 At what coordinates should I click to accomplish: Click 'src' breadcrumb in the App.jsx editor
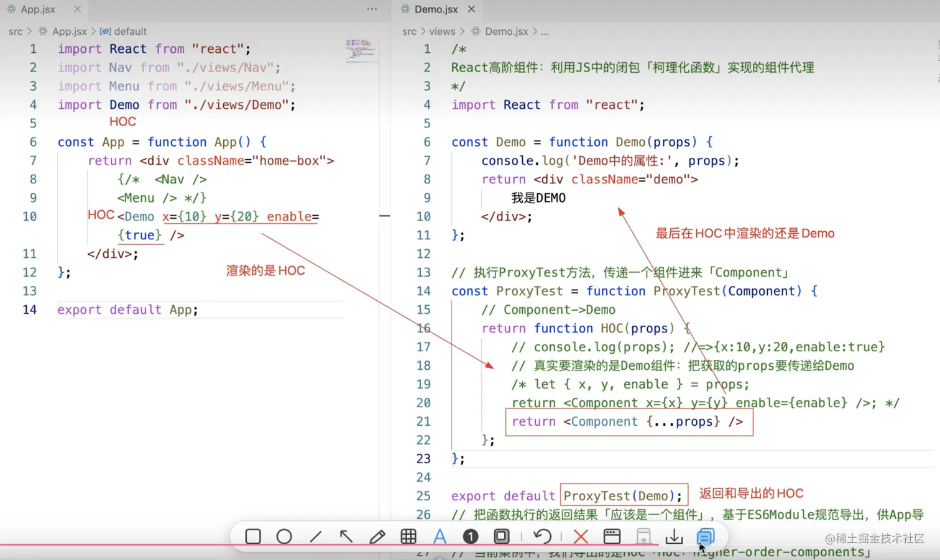[x=16, y=31]
